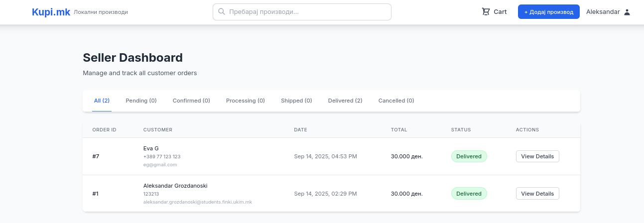Filter by Delivered (2) tab
Screen dimensions: 644x223
tap(345, 101)
